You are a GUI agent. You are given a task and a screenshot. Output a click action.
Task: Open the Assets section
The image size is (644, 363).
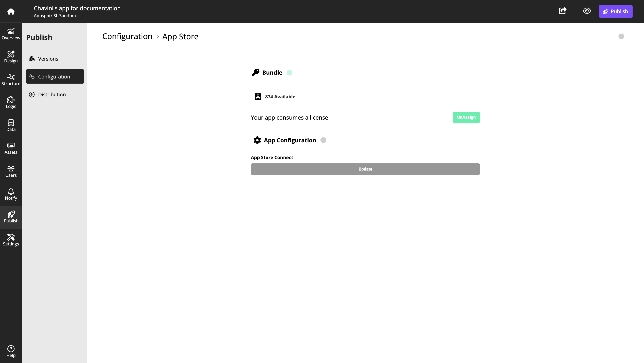coord(11,148)
